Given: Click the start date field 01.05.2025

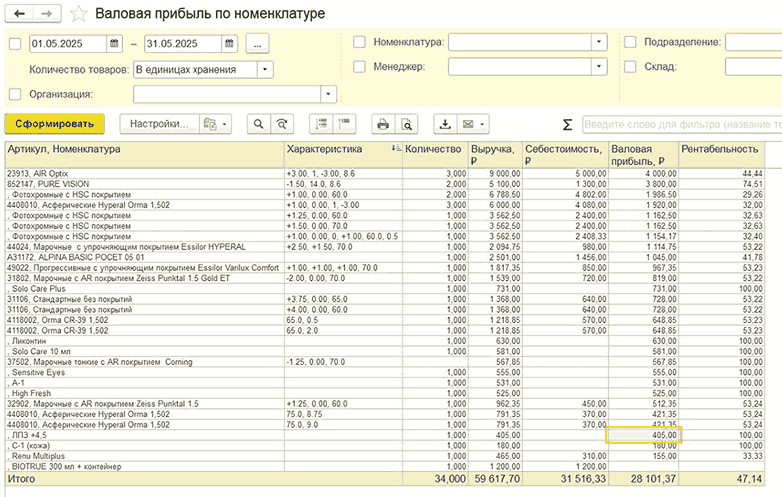Looking at the screenshot, I should coord(68,44).
